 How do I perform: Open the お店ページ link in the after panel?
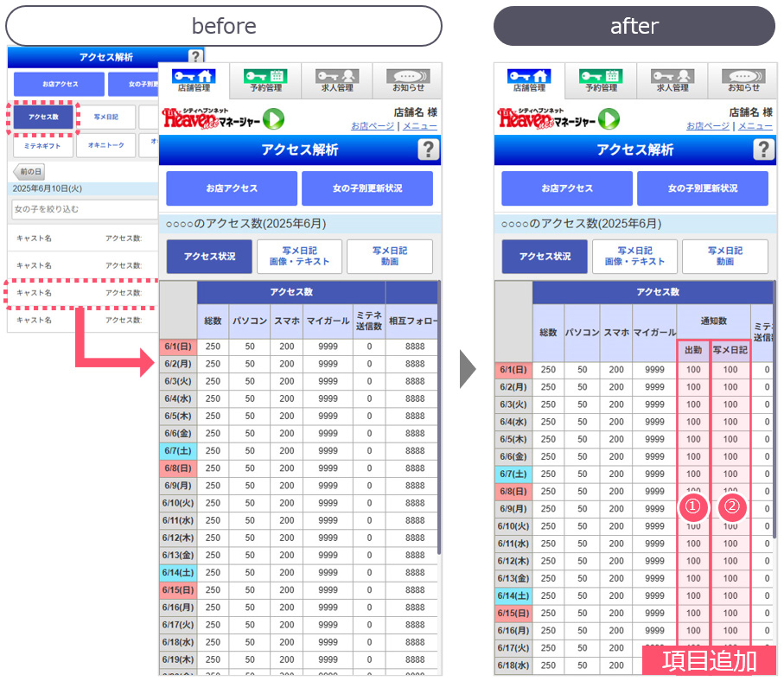[707, 126]
